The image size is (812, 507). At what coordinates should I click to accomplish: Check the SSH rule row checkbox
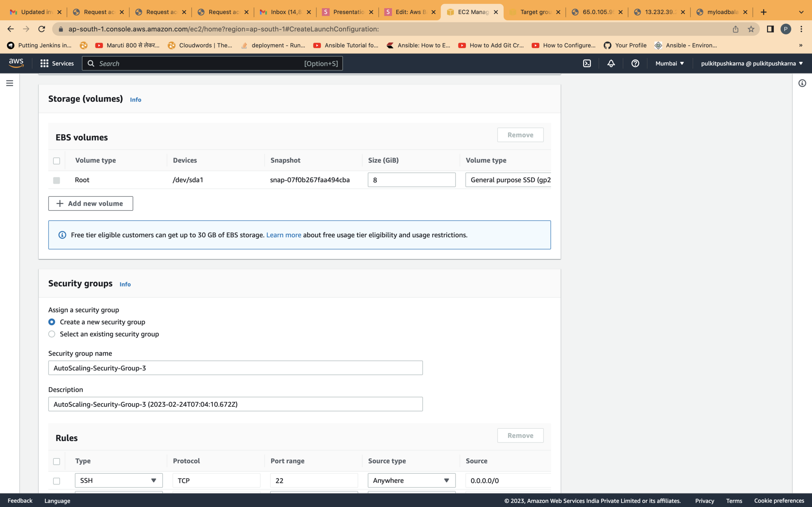coord(57,481)
